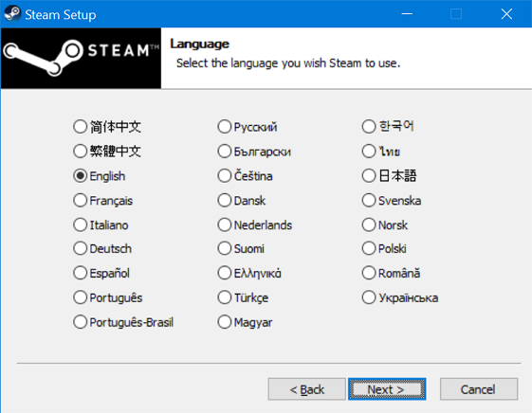Select the English language option
This screenshot has height=413, width=532.
point(100,176)
